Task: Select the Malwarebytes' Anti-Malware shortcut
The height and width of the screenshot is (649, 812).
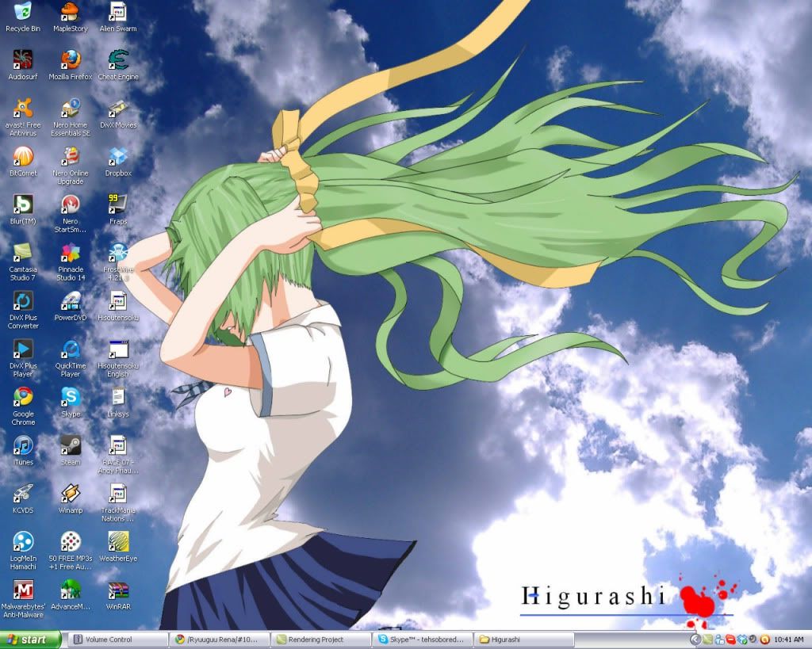Action: point(23,590)
